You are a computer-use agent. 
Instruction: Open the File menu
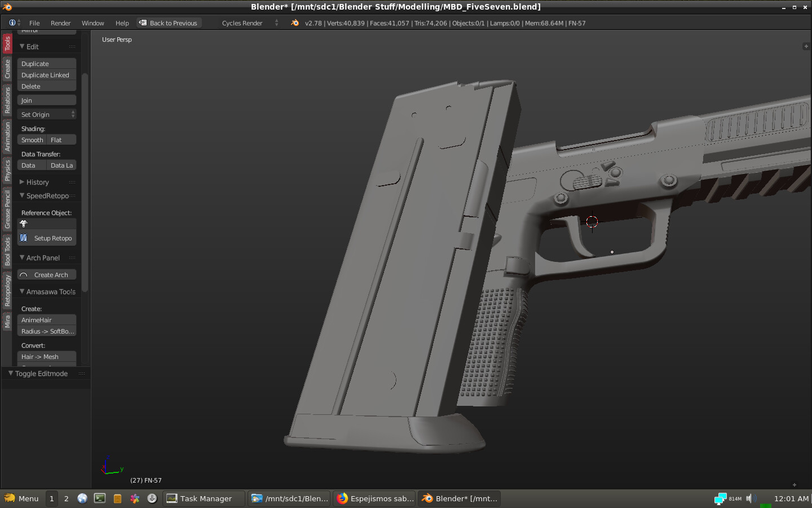[x=34, y=23]
